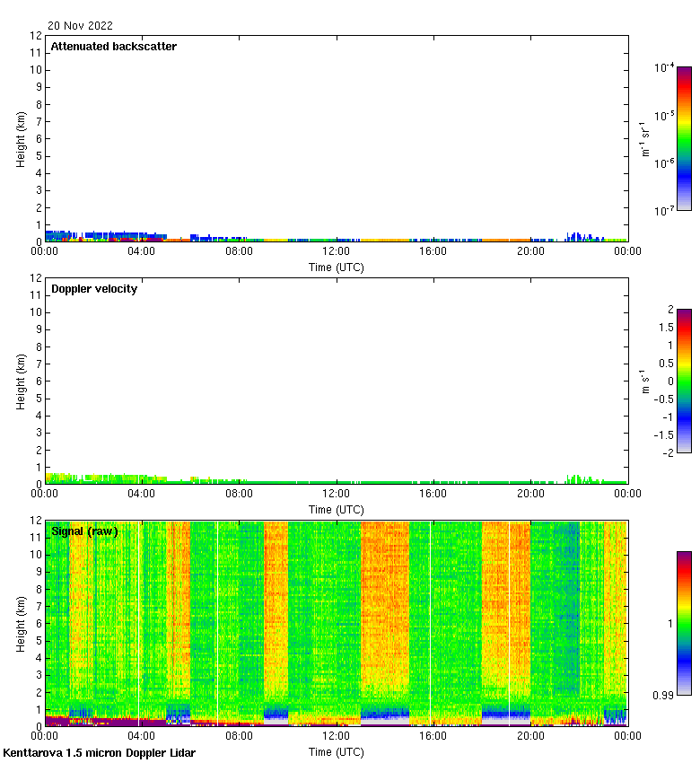Click the Time (UTC) label under the Signal plot
This screenshot has width=700, height=763.
(x=337, y=751)
